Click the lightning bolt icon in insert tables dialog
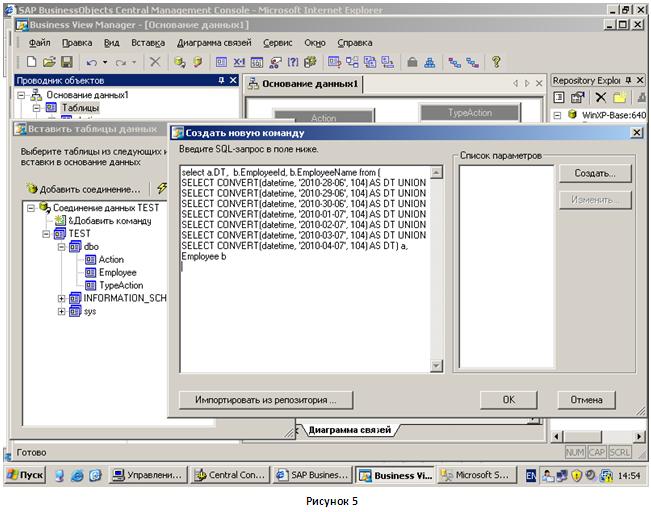651x512 pixels. click(x=162, y=188)
